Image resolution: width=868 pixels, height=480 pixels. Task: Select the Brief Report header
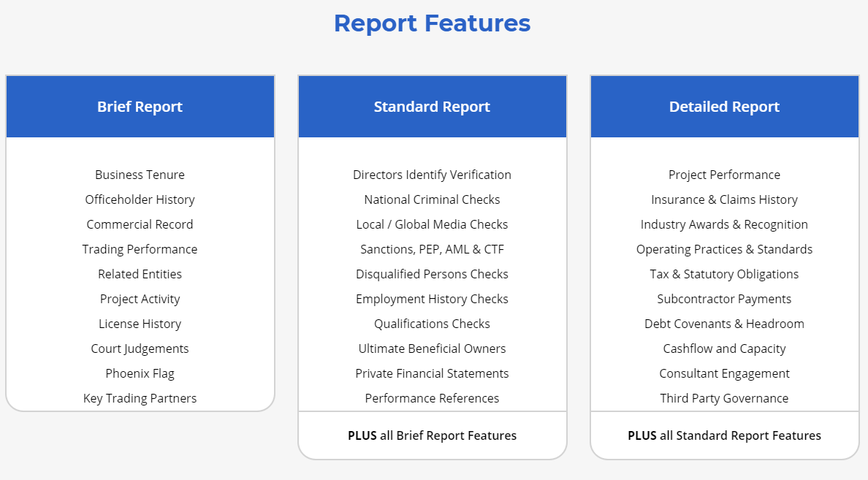140,106
